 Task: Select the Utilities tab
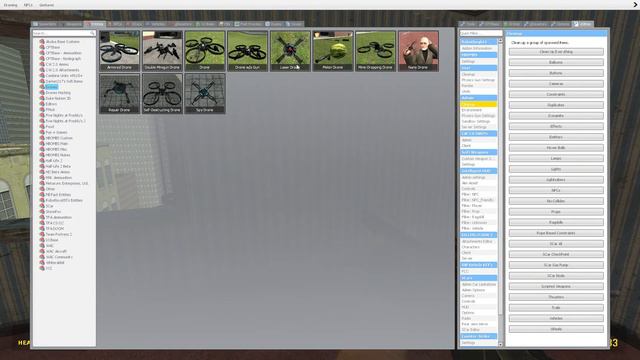(583, 24)
